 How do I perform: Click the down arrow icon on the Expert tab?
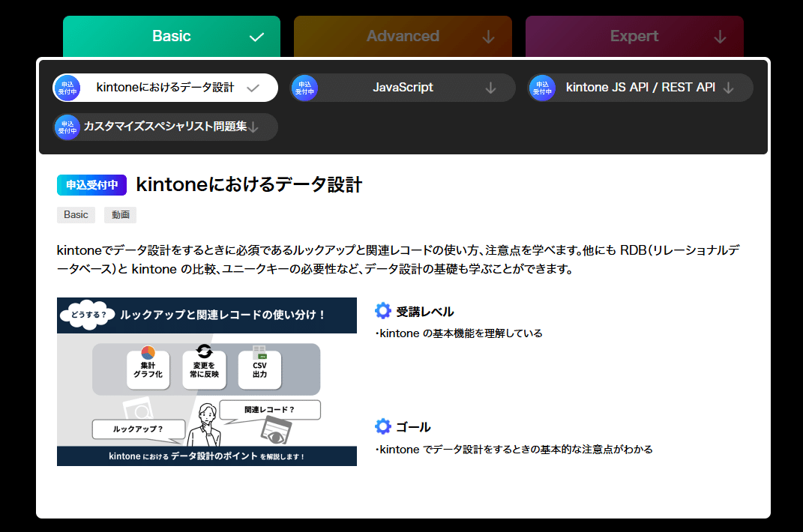[x=721, y=36]
